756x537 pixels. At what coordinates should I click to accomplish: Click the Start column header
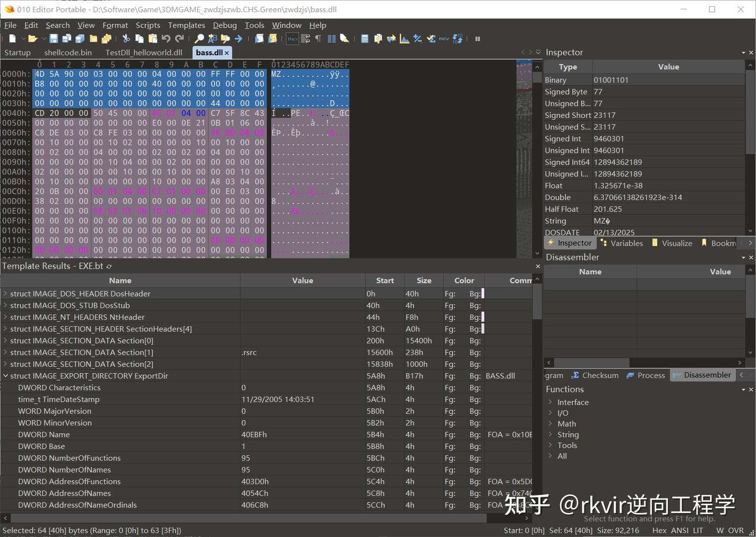pyautogui.click(x=384, y=281)
